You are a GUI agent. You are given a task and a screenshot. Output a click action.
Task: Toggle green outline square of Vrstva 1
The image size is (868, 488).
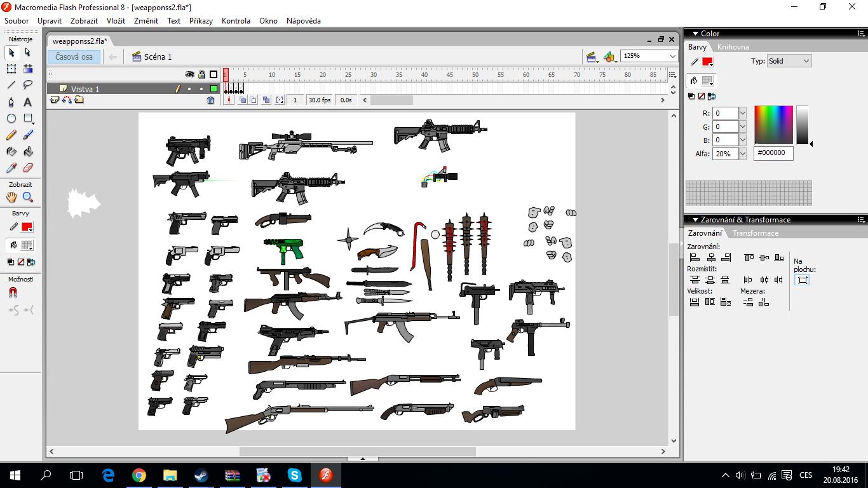(x=214, y=89)
